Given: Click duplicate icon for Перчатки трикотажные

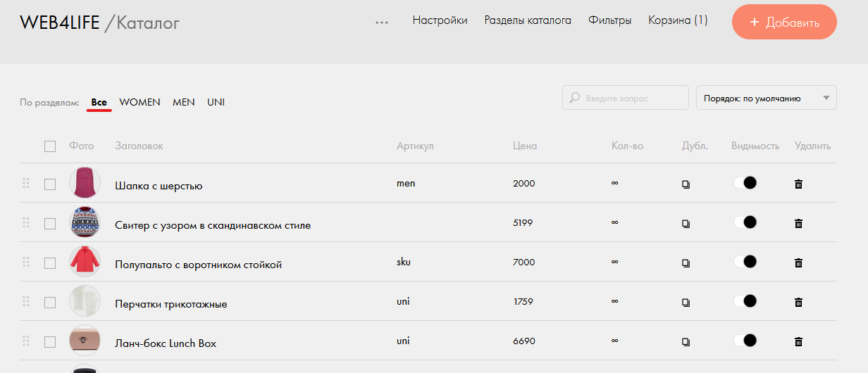Looking at the screenshot, I should point(686,303).
